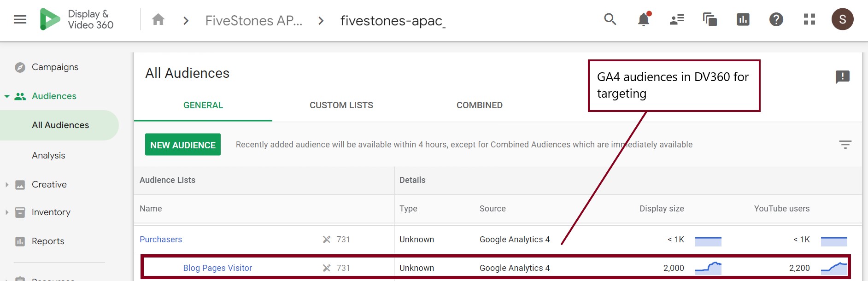
Task: Open the Inventory sidebar item
Action: [x=51, y=212]
